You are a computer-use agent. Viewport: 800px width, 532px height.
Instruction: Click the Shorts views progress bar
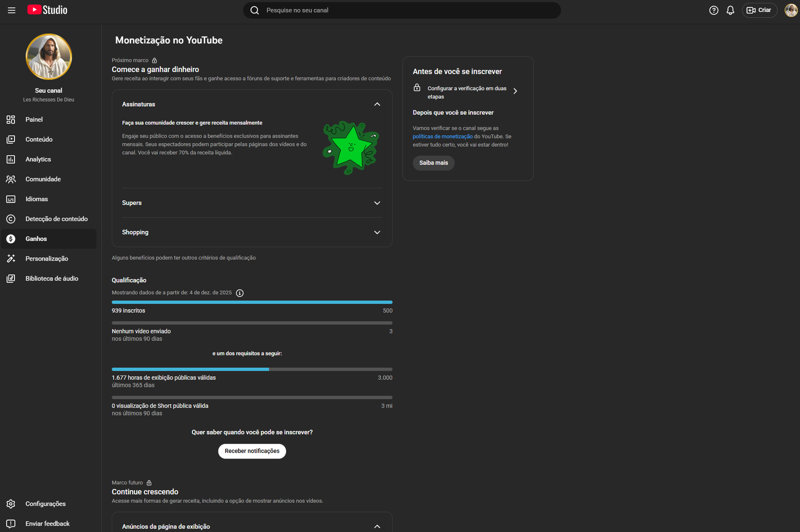(252, 397)
